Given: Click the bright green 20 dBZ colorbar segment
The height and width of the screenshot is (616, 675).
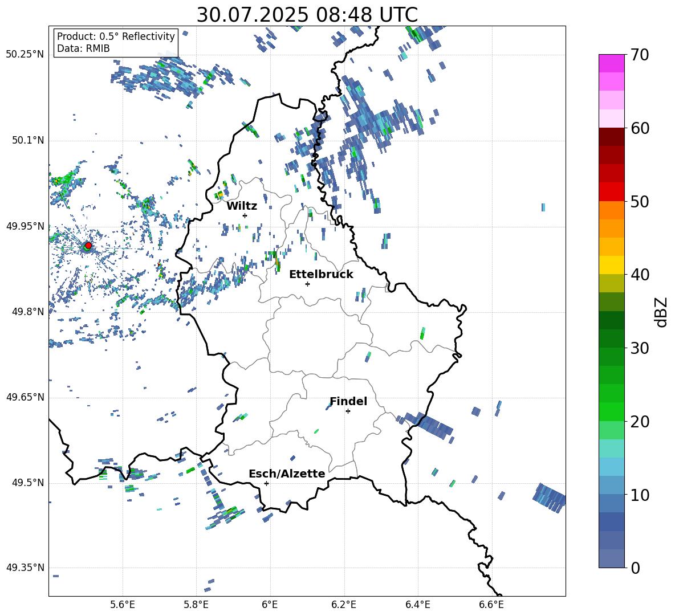Looking at the screenshot, I should pos(612,411).
